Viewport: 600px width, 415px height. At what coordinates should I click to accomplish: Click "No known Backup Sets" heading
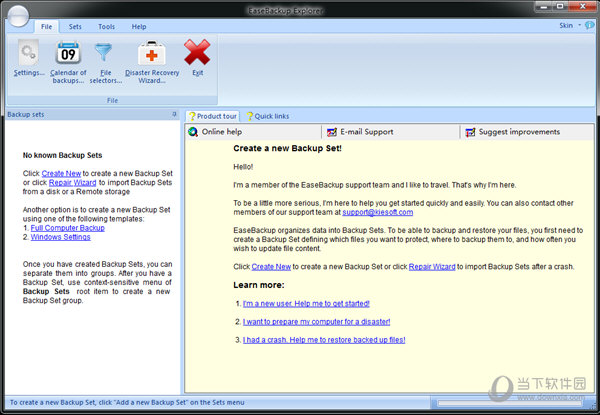[x=62, y=155]
